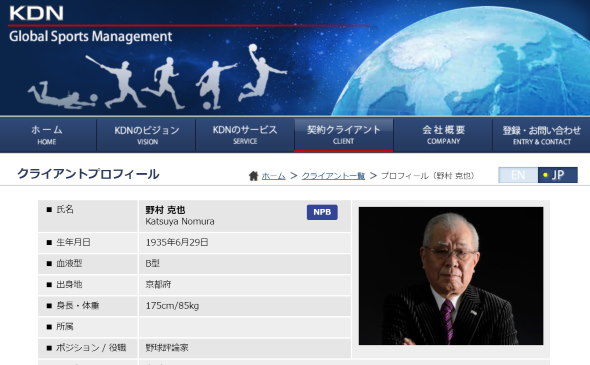Click the NPB badge

[x=322, y=212]
